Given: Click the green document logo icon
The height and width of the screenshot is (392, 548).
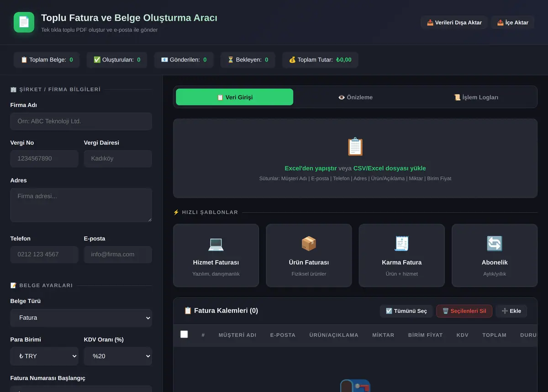Looking at the screenshot, I should 24,22.
